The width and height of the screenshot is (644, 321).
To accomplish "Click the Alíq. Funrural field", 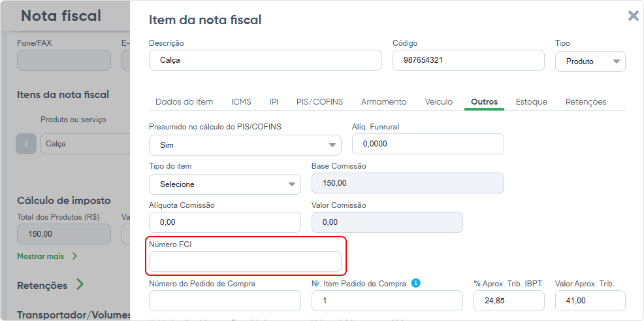I will (x=428, y=144).
